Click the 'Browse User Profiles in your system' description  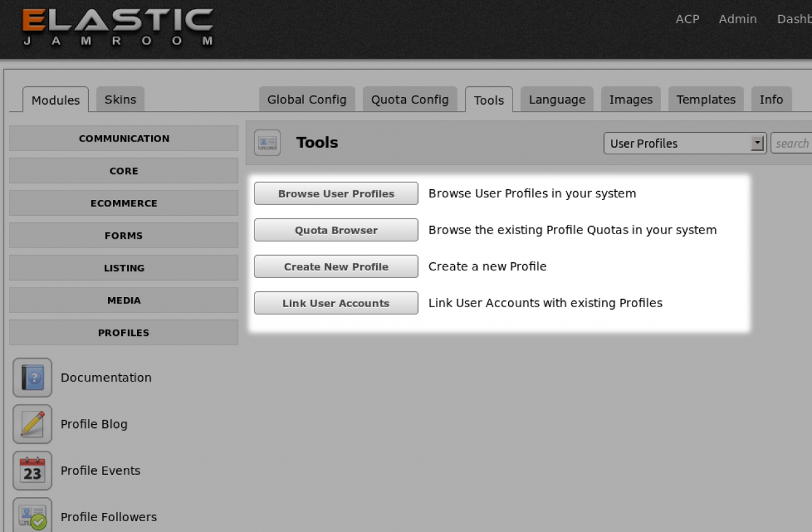pos(532,194)
